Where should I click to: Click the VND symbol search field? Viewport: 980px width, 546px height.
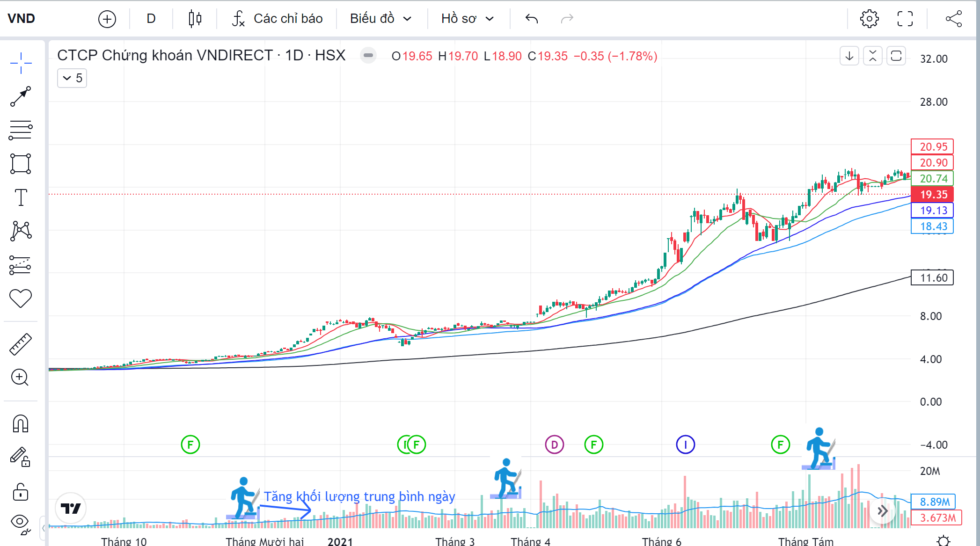[x=22, y=19]
